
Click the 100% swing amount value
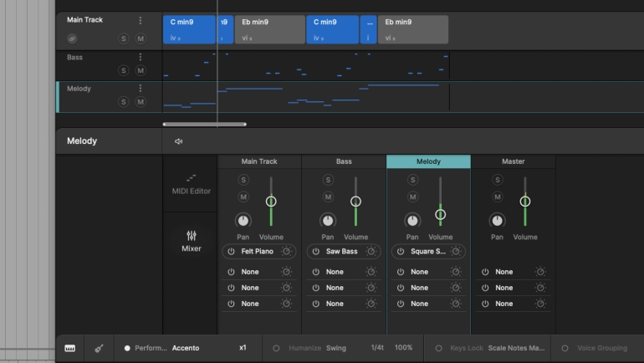coord(403,348)
